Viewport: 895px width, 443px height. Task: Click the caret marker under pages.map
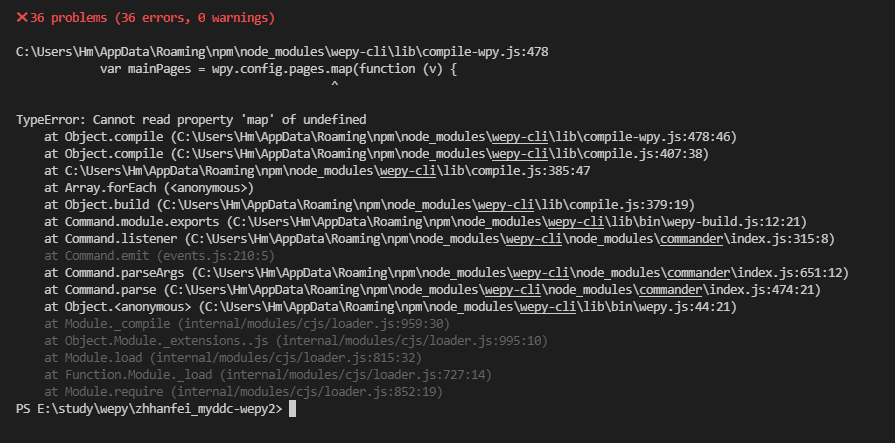[x=334, y=86]
